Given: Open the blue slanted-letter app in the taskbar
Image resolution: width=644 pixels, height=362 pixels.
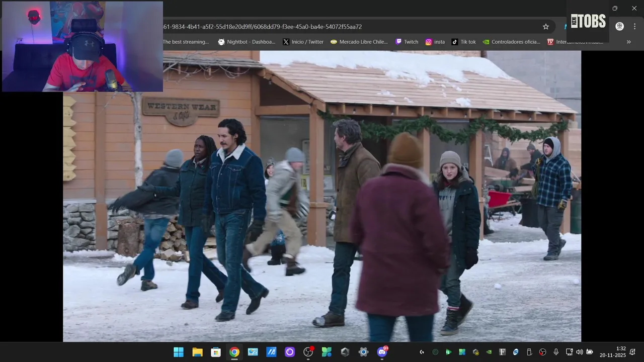Looking at the screenshot, I should point(271,352).
